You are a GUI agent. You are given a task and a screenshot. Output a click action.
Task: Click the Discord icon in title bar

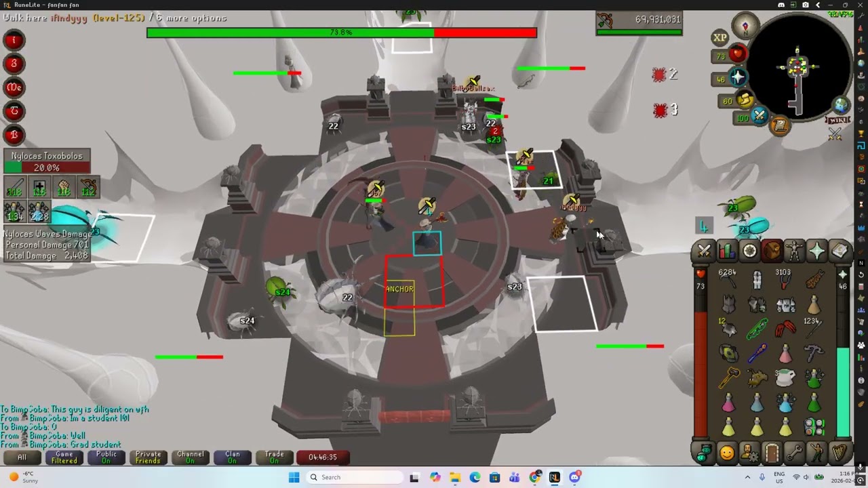click(781, 5)
